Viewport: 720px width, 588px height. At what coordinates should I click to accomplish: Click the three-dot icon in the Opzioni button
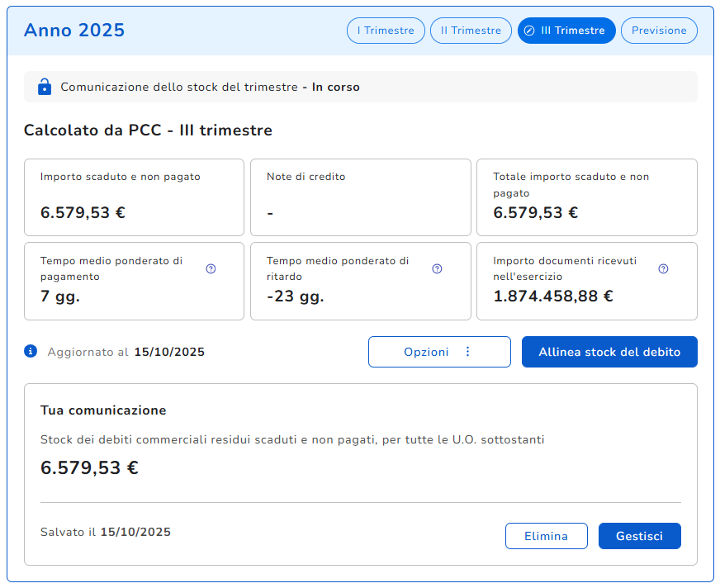(x=467, y=352)
